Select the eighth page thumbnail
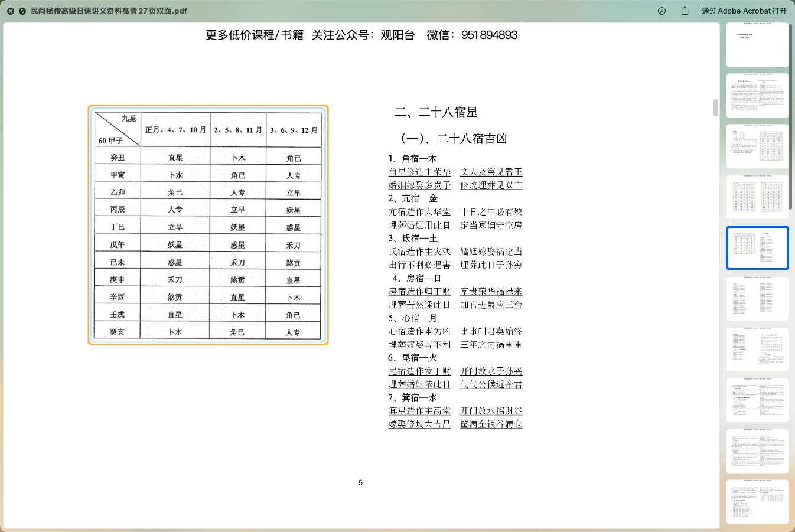Image resolution: width=795 pixels, height=532 pixels. [x=757, y=400]
